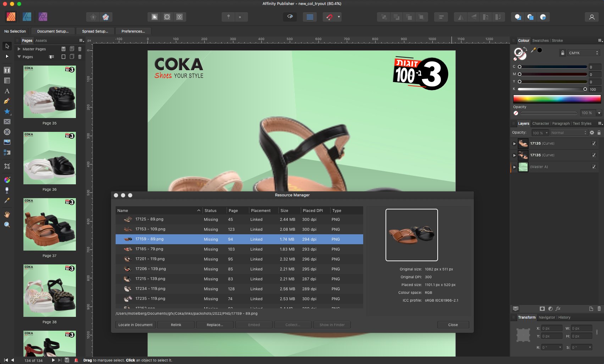
Task: Select the View hand tool
Action: 7,214
